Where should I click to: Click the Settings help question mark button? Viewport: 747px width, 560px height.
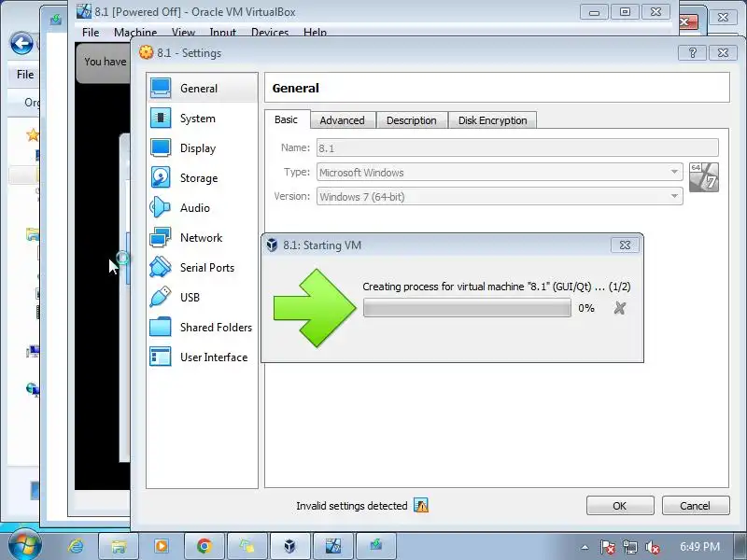[x=693, y=53]
